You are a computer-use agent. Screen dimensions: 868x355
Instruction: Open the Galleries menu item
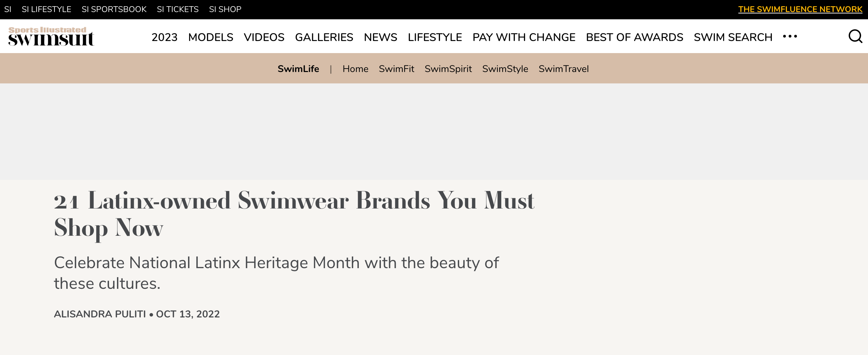[x=324, y=37]
